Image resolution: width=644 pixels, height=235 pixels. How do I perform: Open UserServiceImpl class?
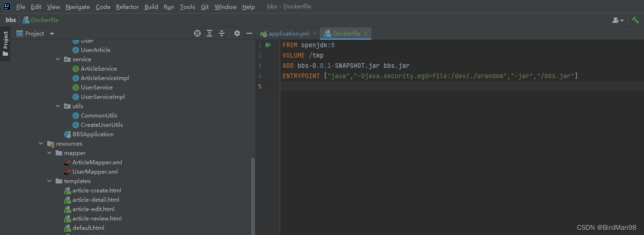pyautogui.click(x=103, y=97)
